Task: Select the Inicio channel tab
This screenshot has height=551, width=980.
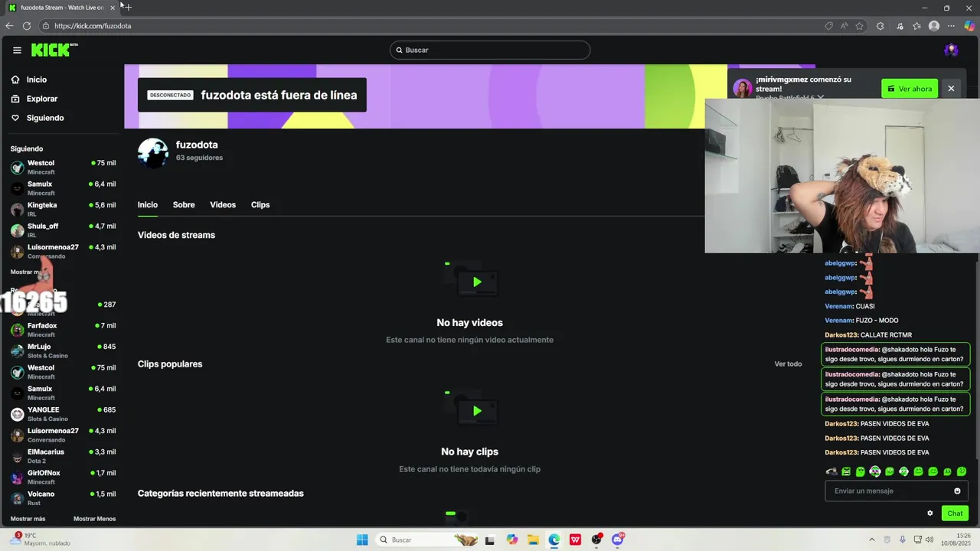Action: [x=148, y=205]
